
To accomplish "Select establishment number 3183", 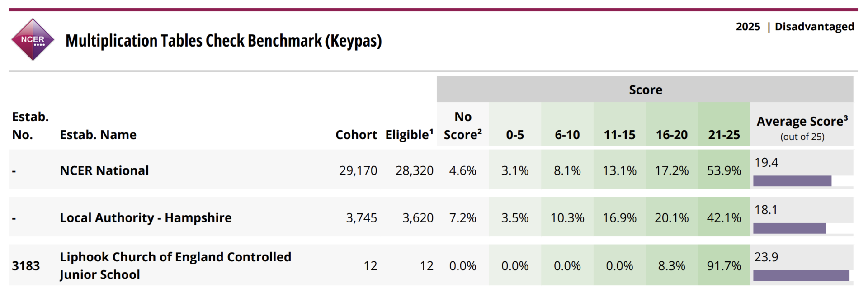I will (x=26, y=266).
